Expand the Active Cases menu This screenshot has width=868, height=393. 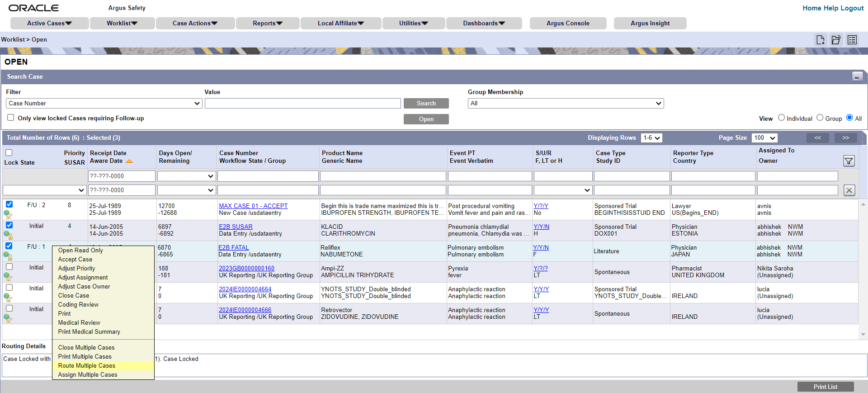point(49,24)
